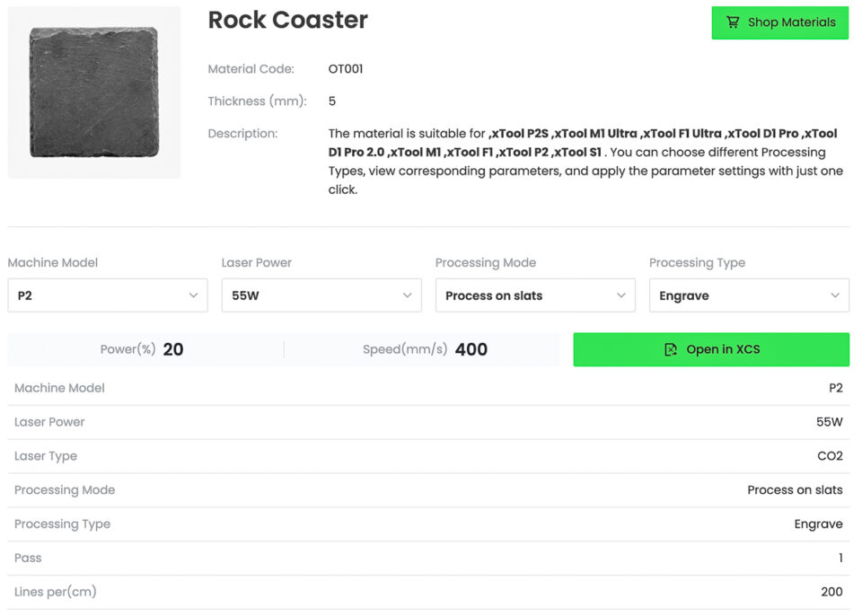Click the Rock Coaster slate thumbnail image
Image resolution: width=862 pixels, height=616 pixels.
(x=93, y=92)
